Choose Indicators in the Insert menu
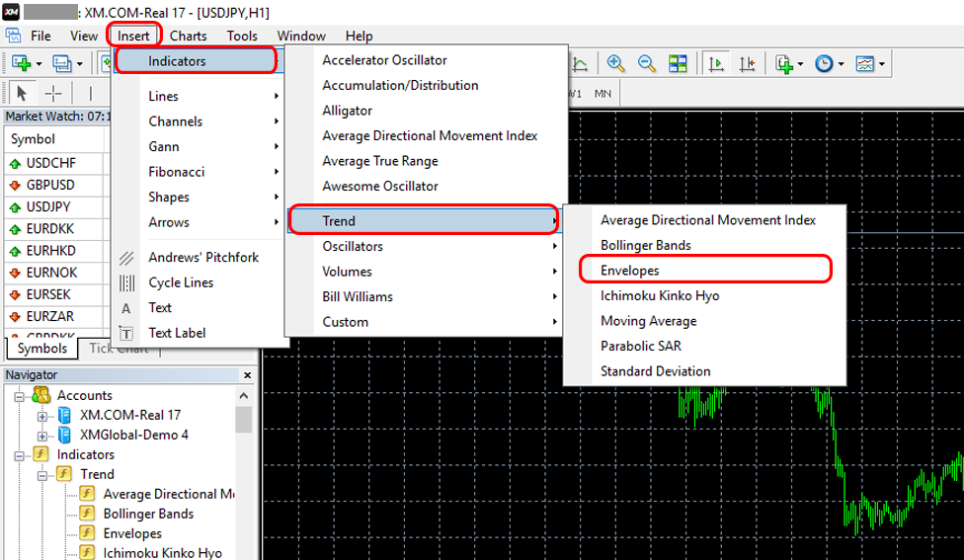This screenshot has height=560, width=964. click(x=198, y=61)
